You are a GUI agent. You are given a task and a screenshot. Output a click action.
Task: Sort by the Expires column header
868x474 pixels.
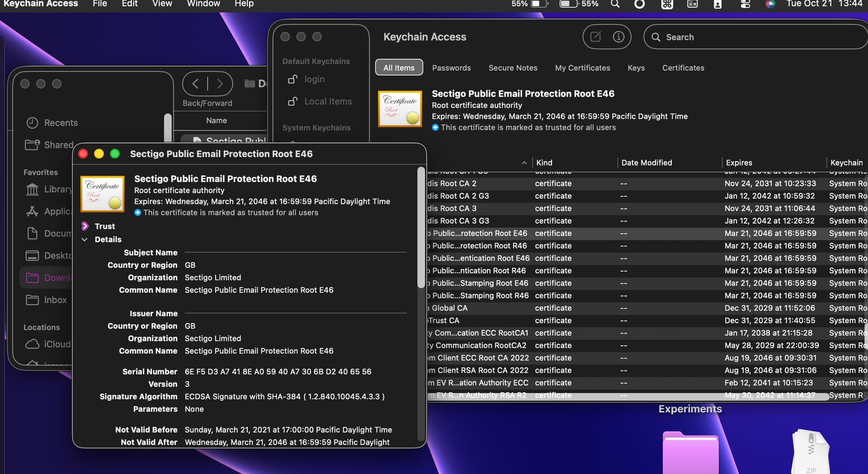pyautogui.click(x=739, y=163)
